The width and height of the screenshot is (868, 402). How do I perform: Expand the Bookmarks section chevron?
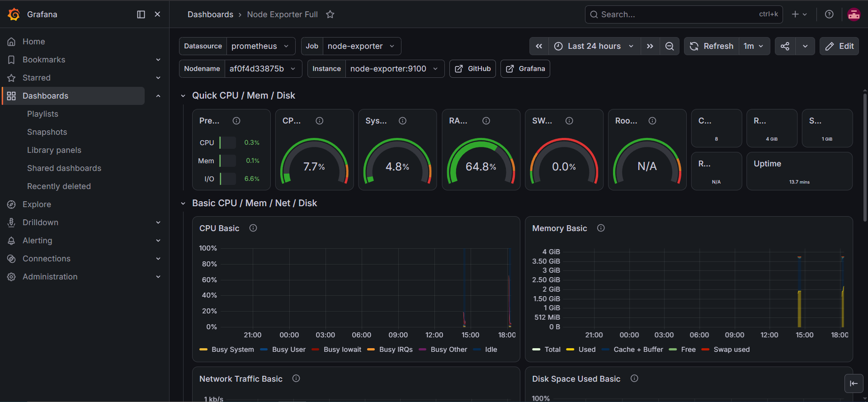pos(158,60)
